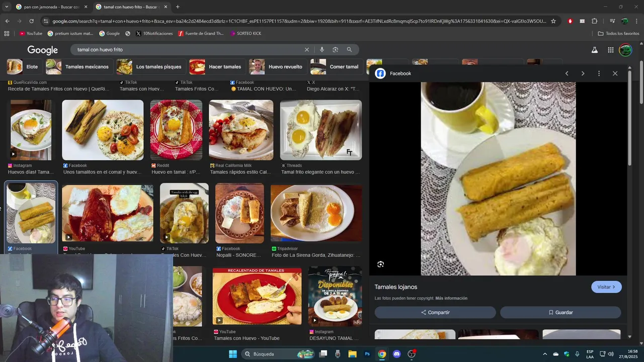Click the Visitar button

click(x=606, y=287)
